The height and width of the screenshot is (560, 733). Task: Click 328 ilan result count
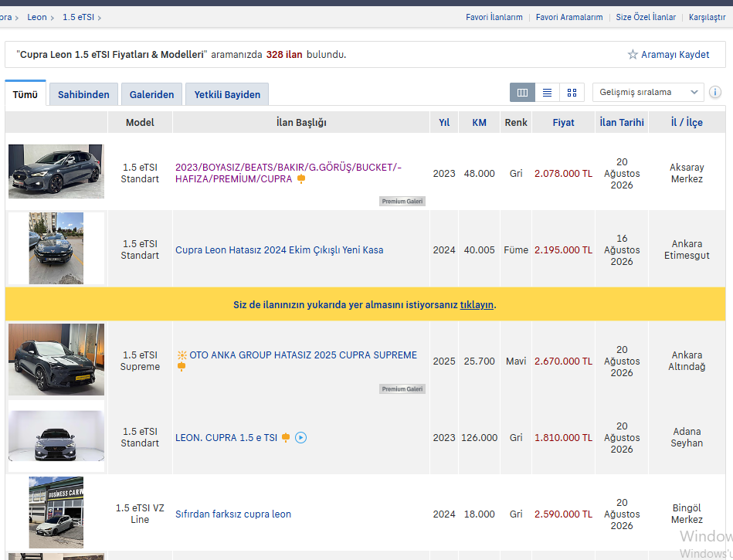[284, 55]
